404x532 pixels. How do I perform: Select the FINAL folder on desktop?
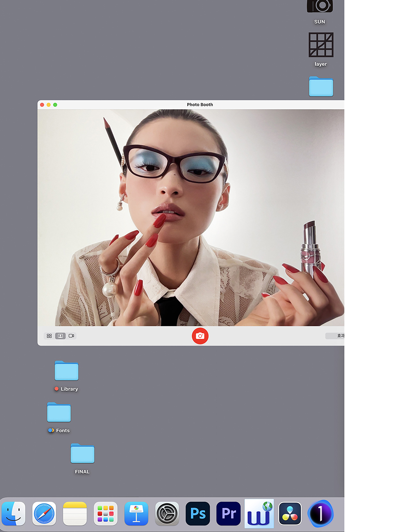pos(82,454)
